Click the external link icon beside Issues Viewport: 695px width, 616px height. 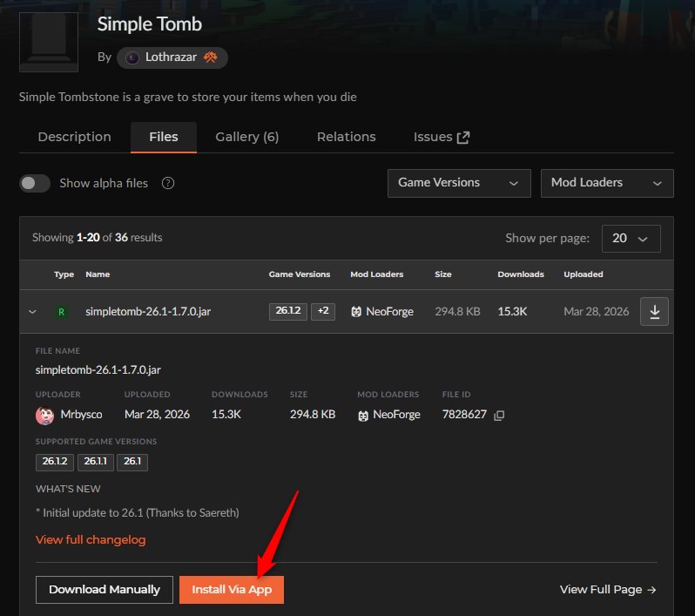[463, 138]
